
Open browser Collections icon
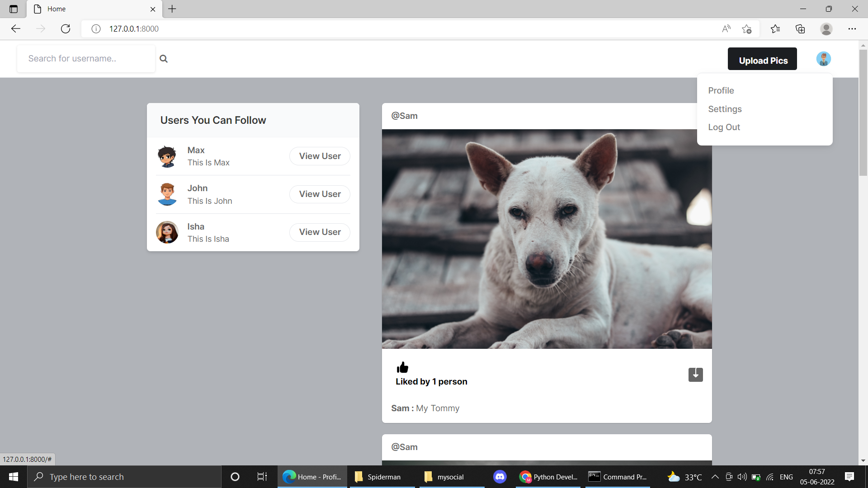coord(800,29)
